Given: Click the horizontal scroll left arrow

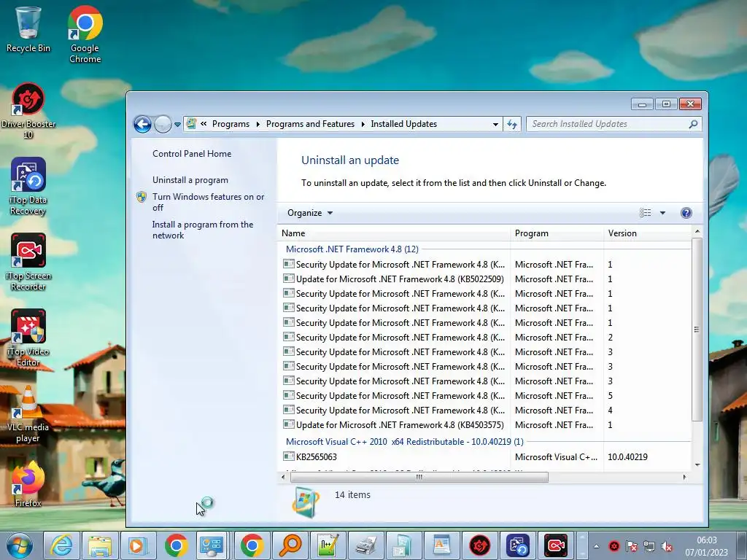Looking at the screenshot, I should click(283, 477).
